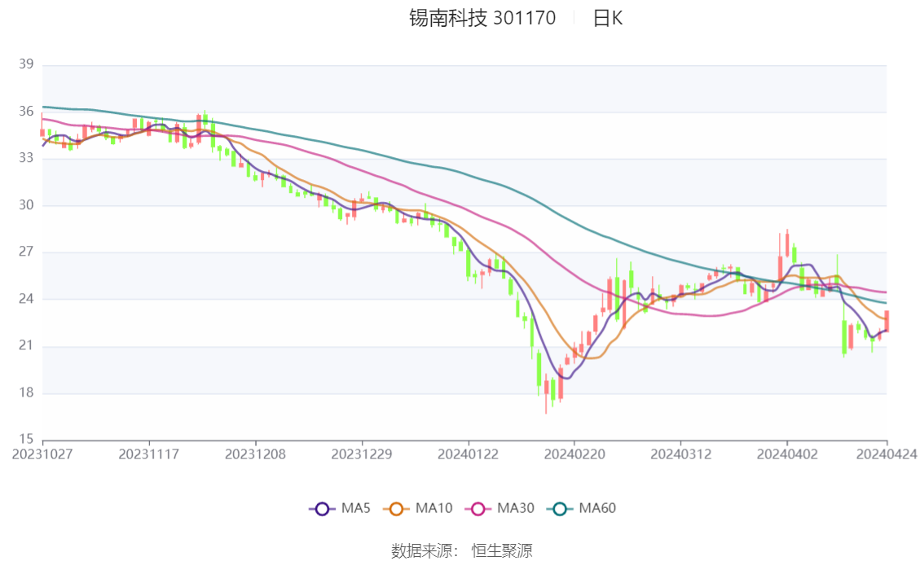This screenshot has height=561, width=924.
Task: Click the 20240220 date label
Action: click(574, 454)
